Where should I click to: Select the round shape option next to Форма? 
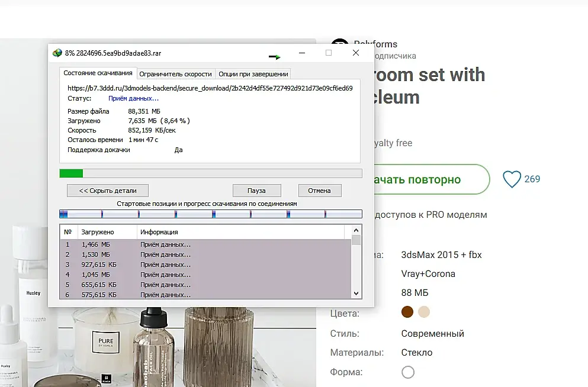pyautogui.click(x=407, y=372)
